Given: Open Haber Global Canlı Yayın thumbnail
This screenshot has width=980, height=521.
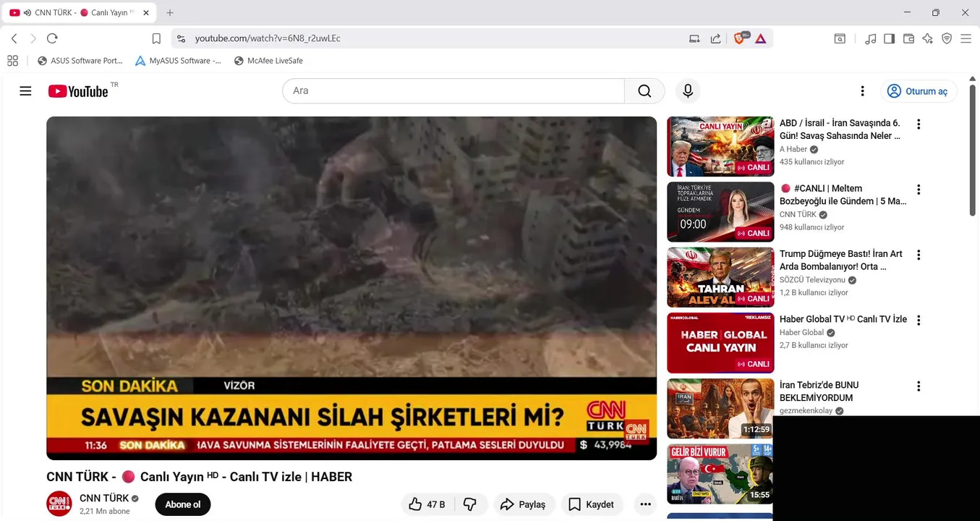Looking at the screenshot, I should coord(720,343).
